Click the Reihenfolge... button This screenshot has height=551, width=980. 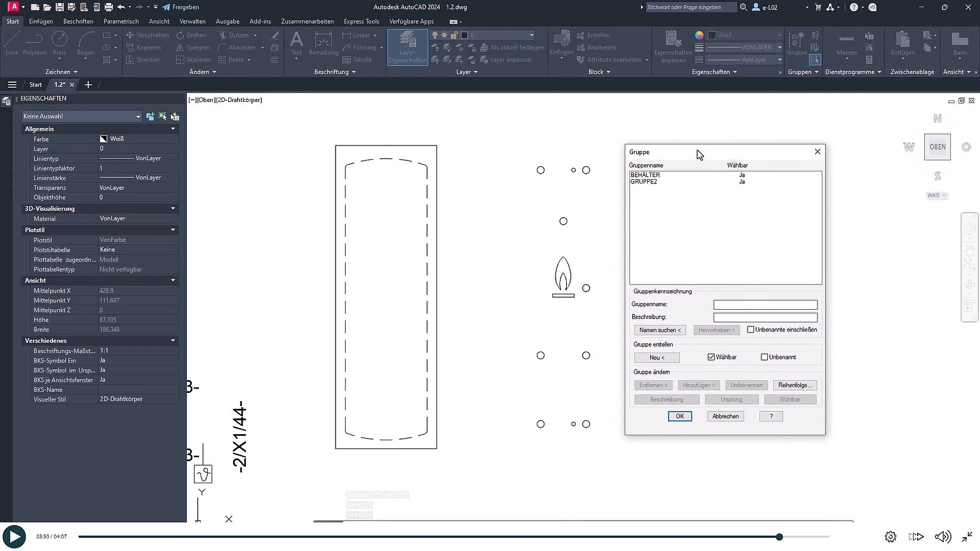pyautogui.click(x=794, y=385)
